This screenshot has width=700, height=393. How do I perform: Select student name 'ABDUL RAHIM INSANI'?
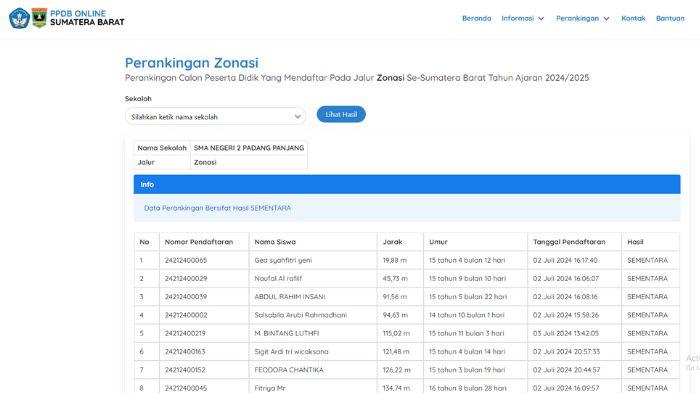click(x=290, y=297)
